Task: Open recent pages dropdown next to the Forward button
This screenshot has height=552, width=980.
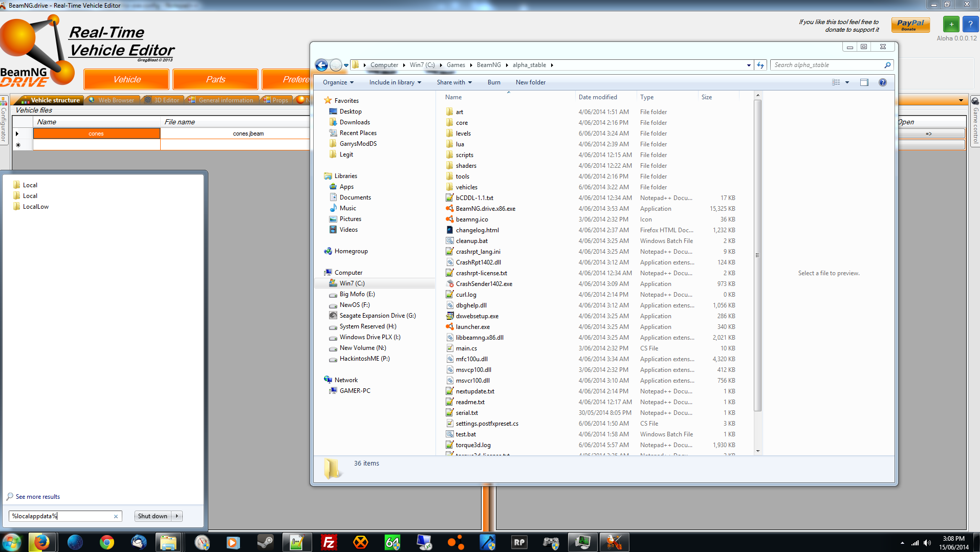Action: coord(346,65)
